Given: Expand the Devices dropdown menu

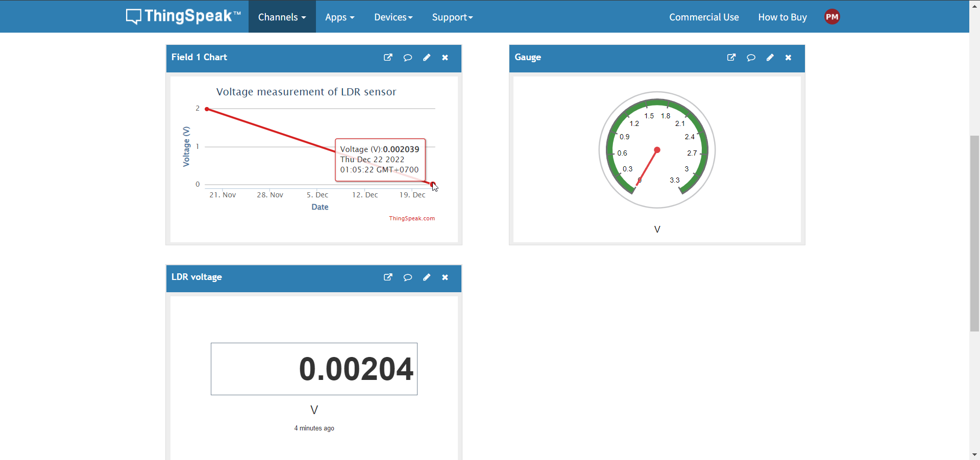Looking at the screenshot, I should (x=394, y=17).
